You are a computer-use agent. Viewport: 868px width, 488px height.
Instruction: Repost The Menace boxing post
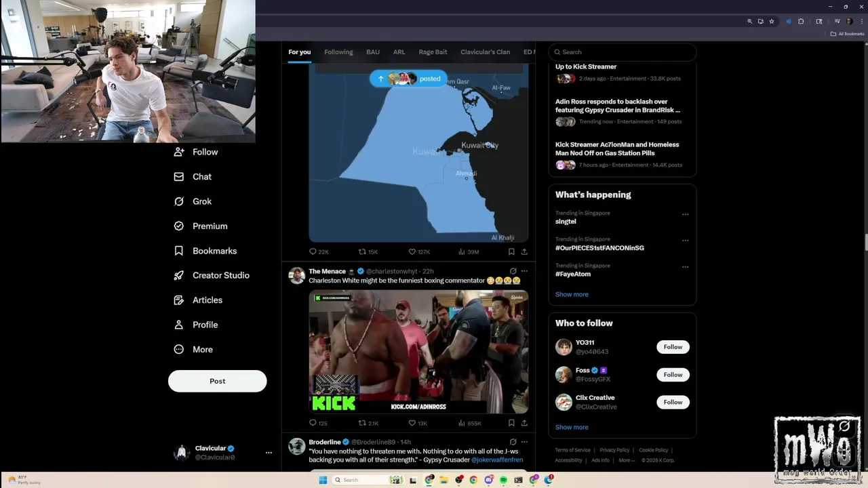click(x=368, y=423)
